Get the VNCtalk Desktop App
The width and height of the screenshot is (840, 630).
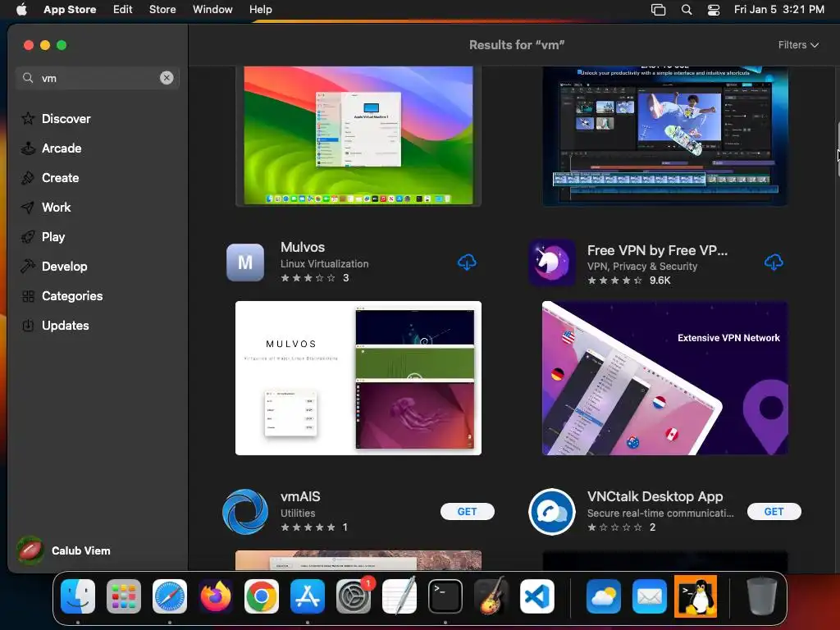pos(774,512)
